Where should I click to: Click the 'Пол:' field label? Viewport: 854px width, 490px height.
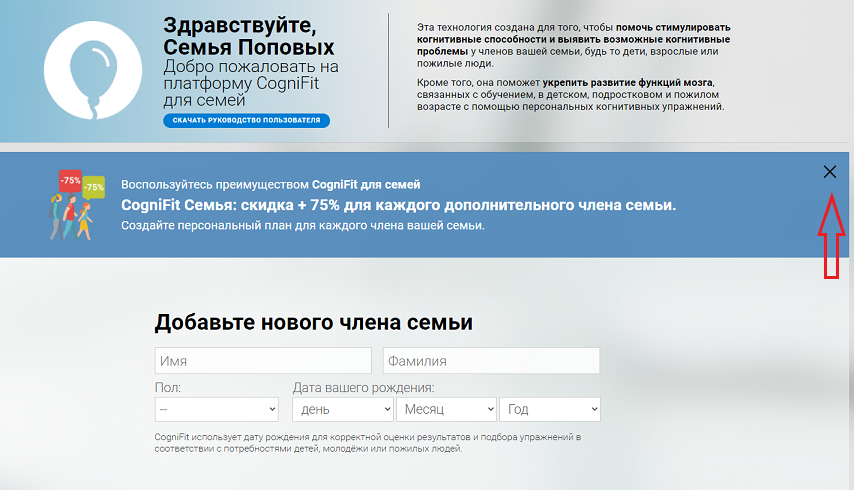[168, 387]
